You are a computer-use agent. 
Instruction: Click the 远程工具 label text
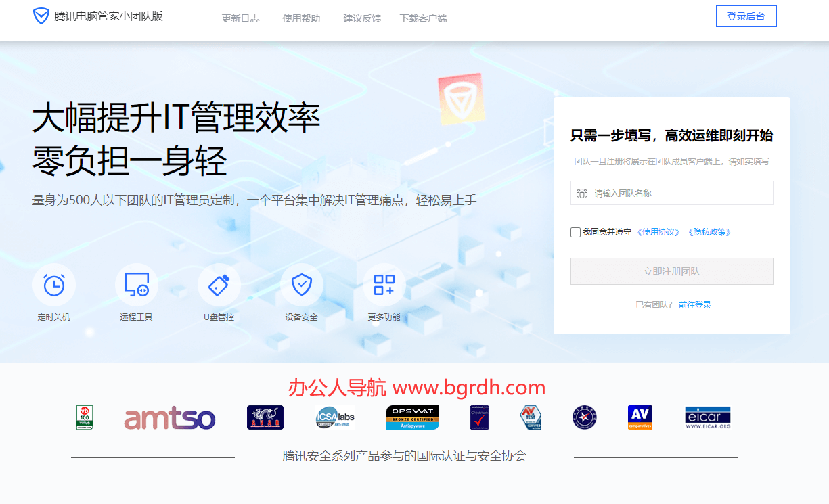click(137, 317)
